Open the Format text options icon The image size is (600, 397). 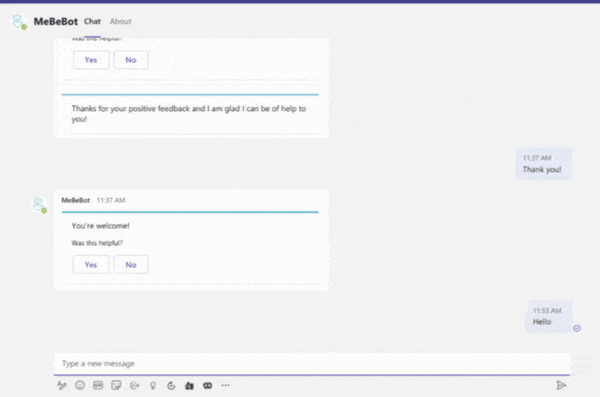62,386
